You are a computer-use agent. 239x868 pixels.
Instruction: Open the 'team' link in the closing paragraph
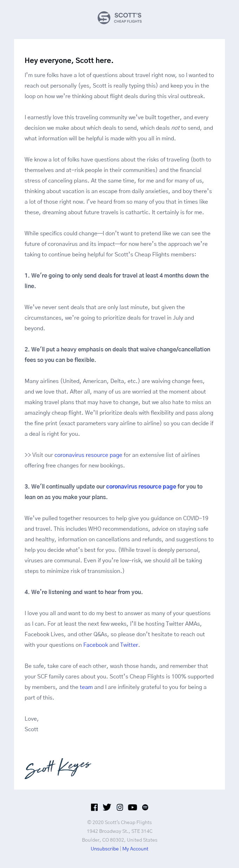point(86,687)
